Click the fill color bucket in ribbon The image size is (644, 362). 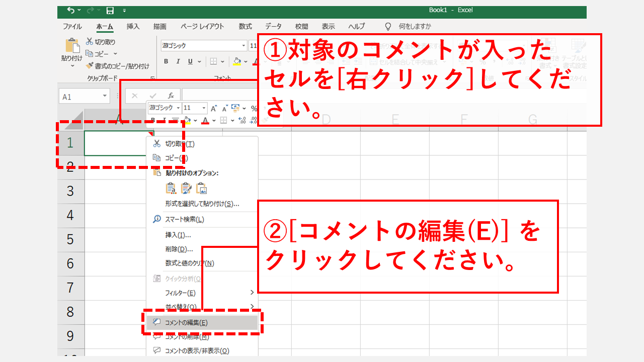[237, 61]
